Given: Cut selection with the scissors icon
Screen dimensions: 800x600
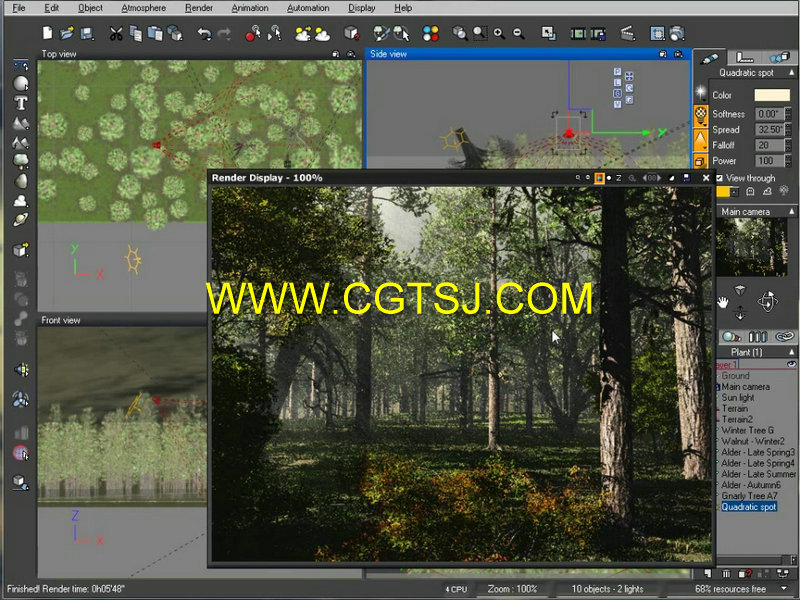Looking at the screenshot, I should [x=116, y=34].
